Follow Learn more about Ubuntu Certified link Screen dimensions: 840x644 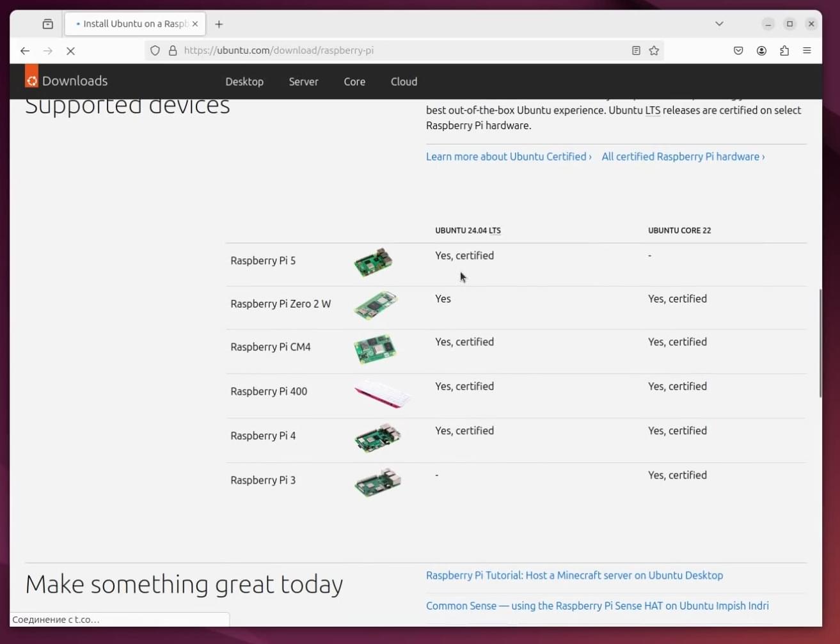tap(509, 157)
